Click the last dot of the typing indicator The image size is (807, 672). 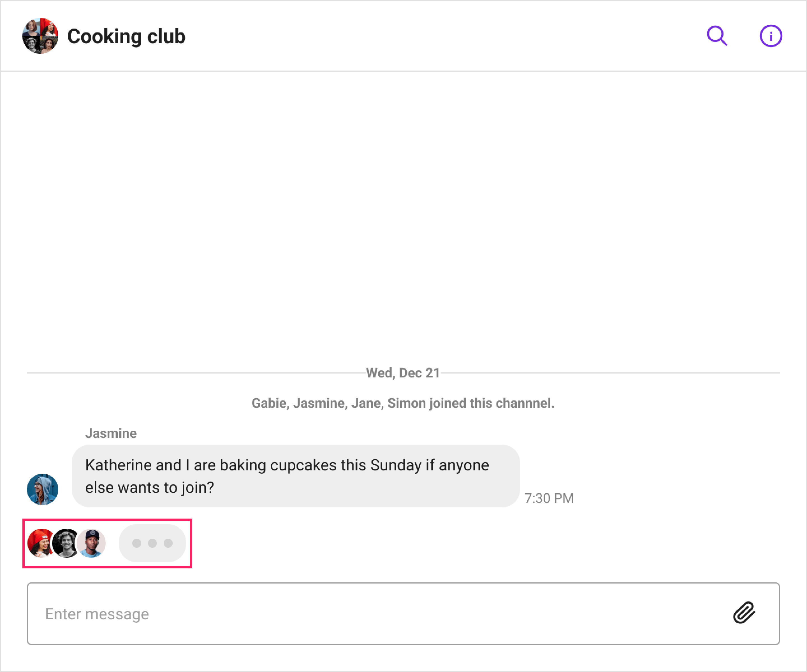point(168,543)
